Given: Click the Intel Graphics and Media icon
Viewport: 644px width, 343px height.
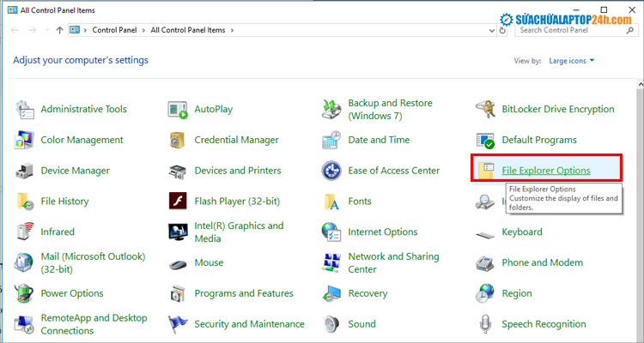Looking at the screenshot, I should click(x=178, y=232).
